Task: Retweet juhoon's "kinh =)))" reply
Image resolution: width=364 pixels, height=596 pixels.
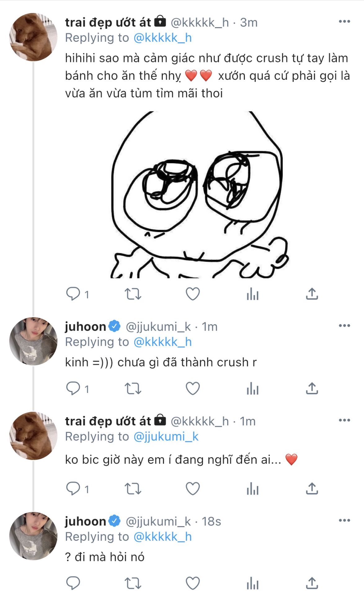Action: (133, 388)
